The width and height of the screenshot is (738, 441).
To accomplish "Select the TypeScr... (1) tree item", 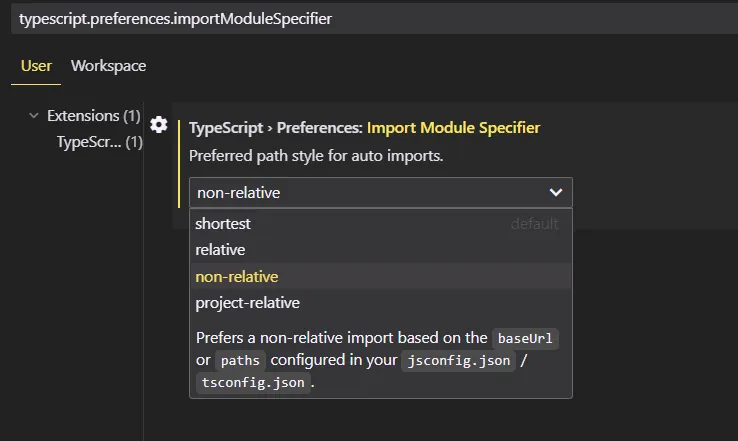I will (99, 142).
